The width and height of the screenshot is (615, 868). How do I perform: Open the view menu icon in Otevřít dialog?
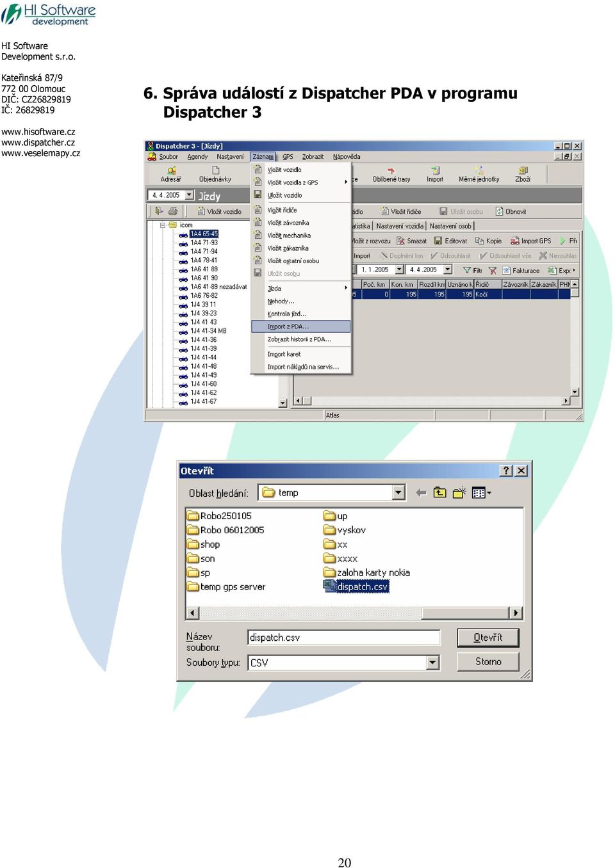point(481,493)
